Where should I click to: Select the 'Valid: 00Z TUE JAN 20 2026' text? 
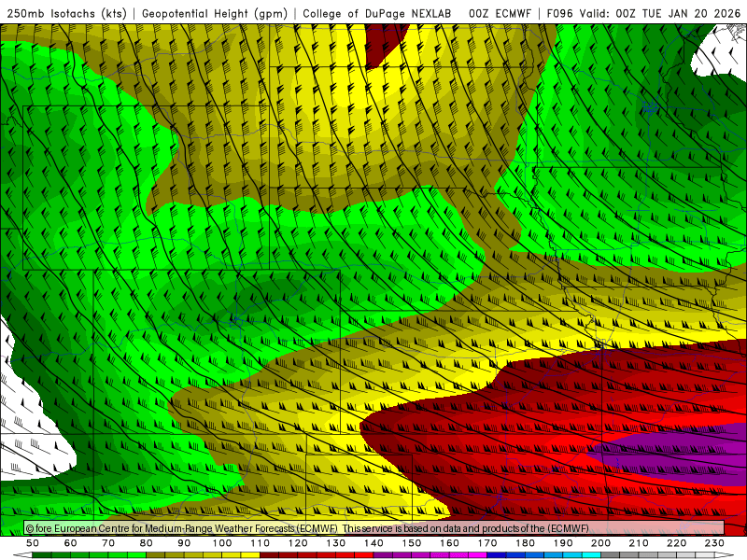coord(660,13)
